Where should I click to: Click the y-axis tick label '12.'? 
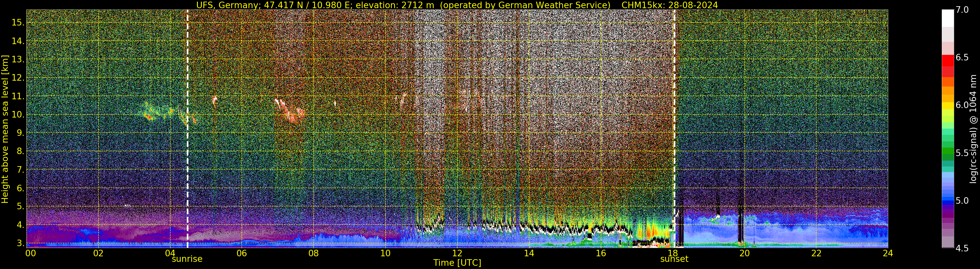click(18, 78)
